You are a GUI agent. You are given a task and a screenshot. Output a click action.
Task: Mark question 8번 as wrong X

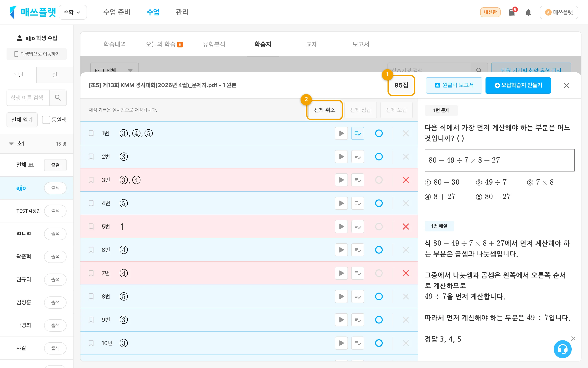[x=406, y=296]
